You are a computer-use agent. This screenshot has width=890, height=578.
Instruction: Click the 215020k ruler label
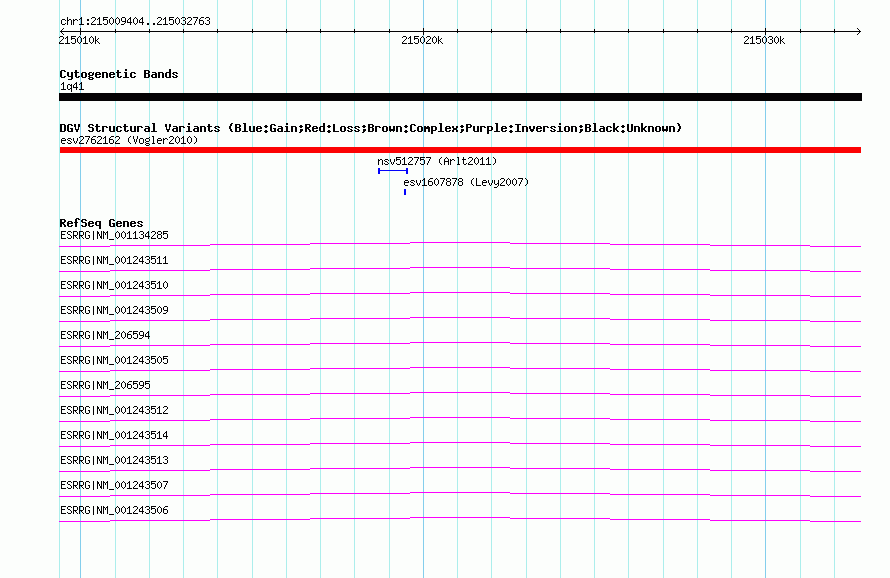pyautogui.click(x=422, y=40)
